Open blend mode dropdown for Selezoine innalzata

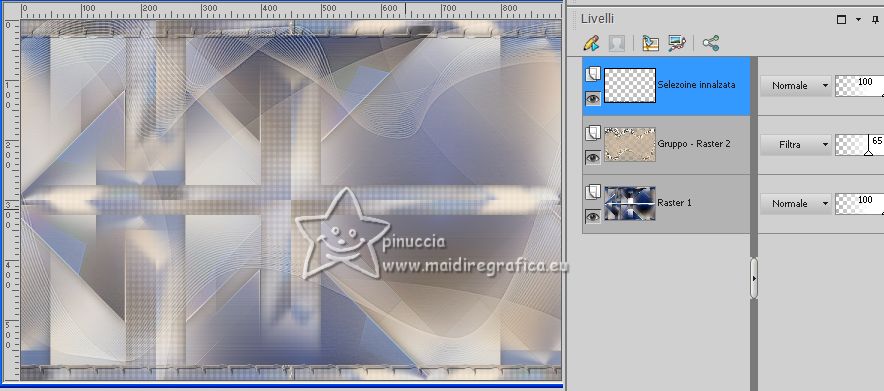(x=795, y=86)
